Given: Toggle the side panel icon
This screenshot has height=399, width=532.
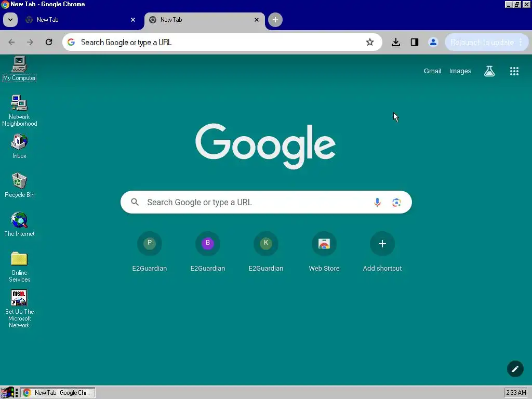Looking at the screenshot, I should [414, 42].
